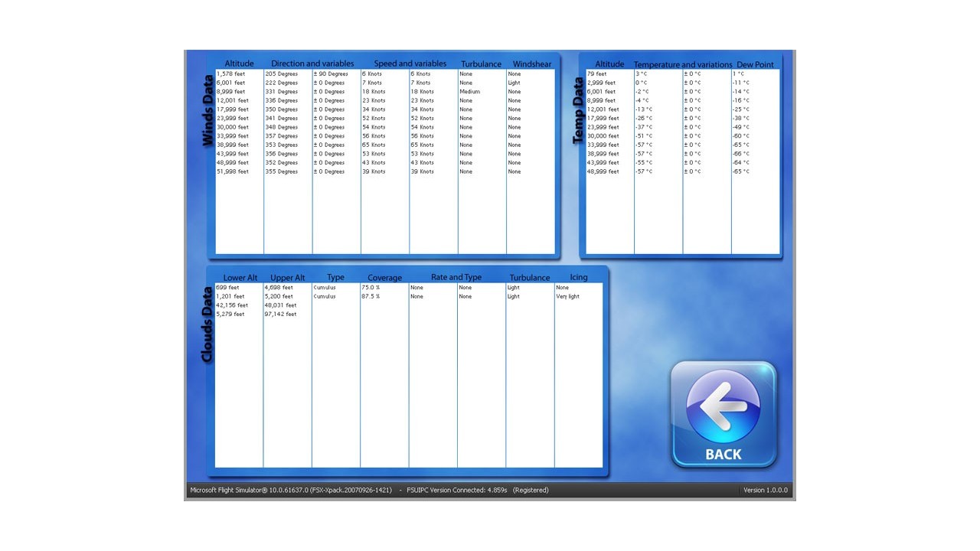
Task: Select the 4,698 feet cloud upper altitude
Action: (279, 288)
